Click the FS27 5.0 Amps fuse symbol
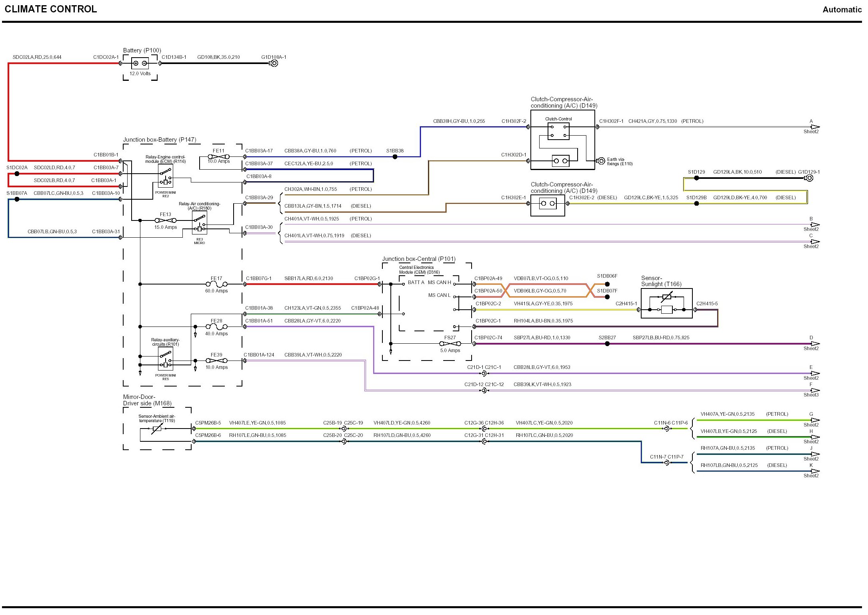Screen dimensions: 868x615 [450, 344]
